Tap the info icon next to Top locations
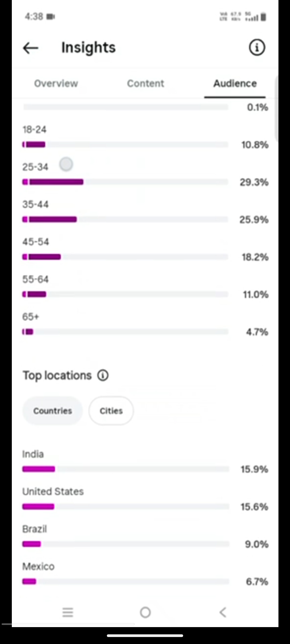The image size is (290, 644). (x=103, y=375)
